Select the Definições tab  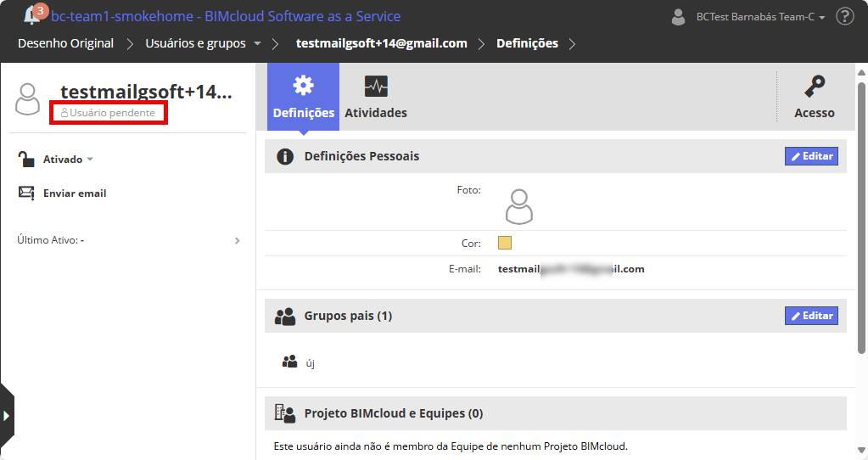[x=303, y=97]
